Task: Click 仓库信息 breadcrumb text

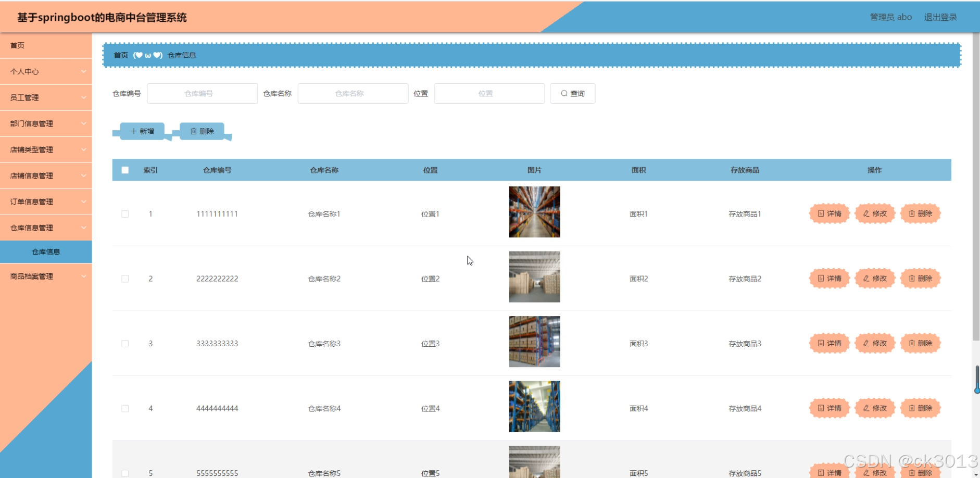Action: tap(182, 55)
